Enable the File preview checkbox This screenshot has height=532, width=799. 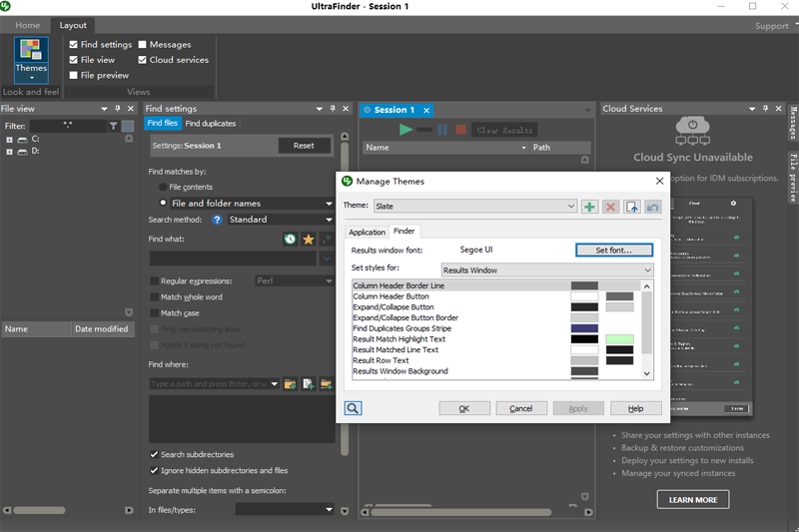[x=73, y=75]
